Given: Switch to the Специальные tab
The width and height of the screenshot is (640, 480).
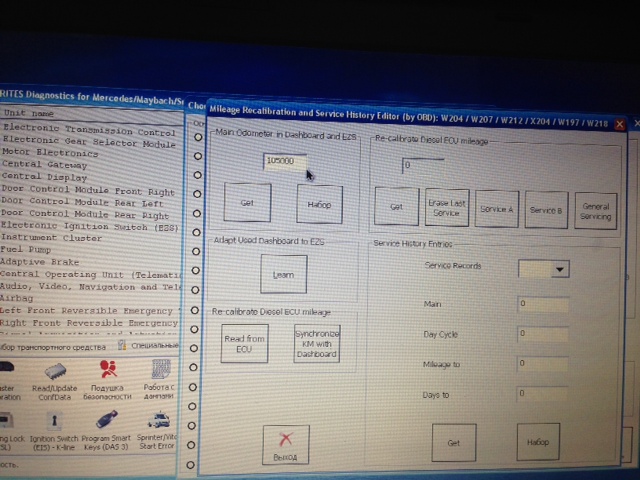Looking at the screenshot, I should click(149, 346).
